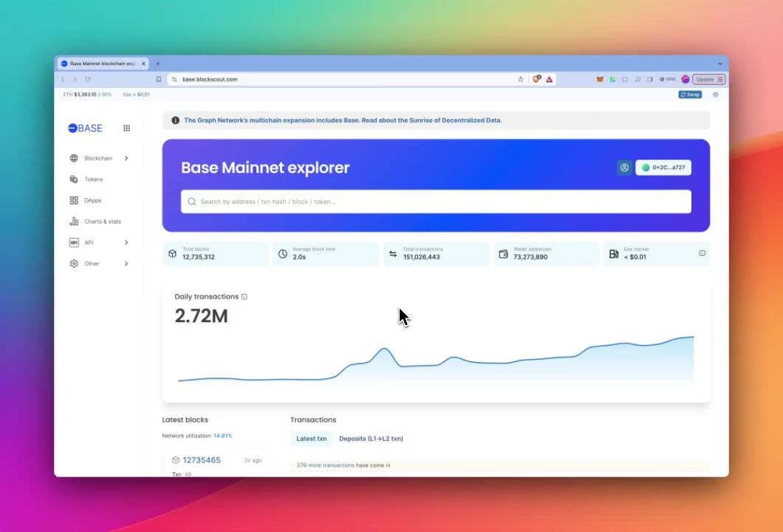Click the VPN button in the toolbar
This screenshot has width=783, height=532.
tap(667, 79)
